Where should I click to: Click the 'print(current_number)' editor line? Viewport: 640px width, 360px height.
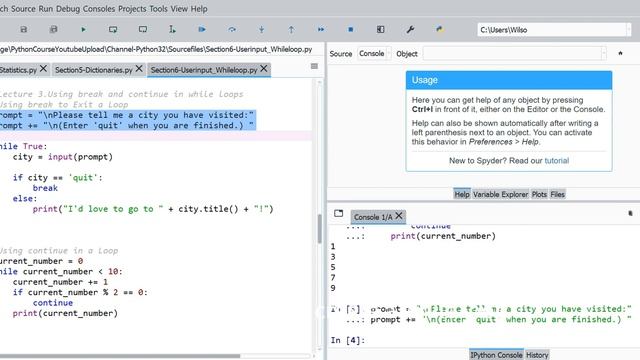pyautogui.click(x=65, y=313)
